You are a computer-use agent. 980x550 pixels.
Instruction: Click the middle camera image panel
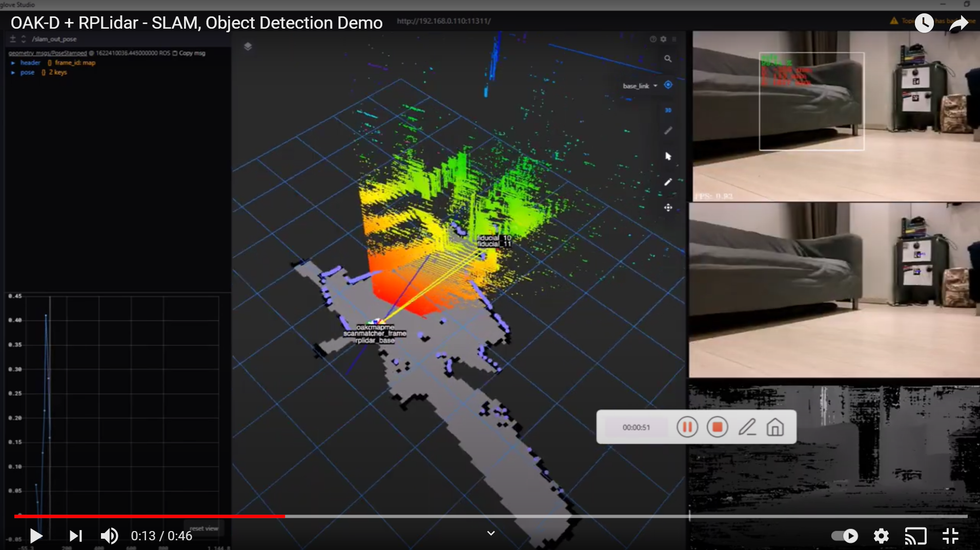pyautogui.click(x=834, y=290)
